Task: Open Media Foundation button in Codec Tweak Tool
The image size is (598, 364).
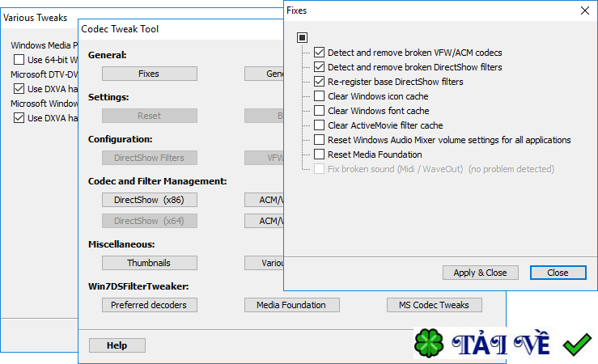Action: point(292,305)
